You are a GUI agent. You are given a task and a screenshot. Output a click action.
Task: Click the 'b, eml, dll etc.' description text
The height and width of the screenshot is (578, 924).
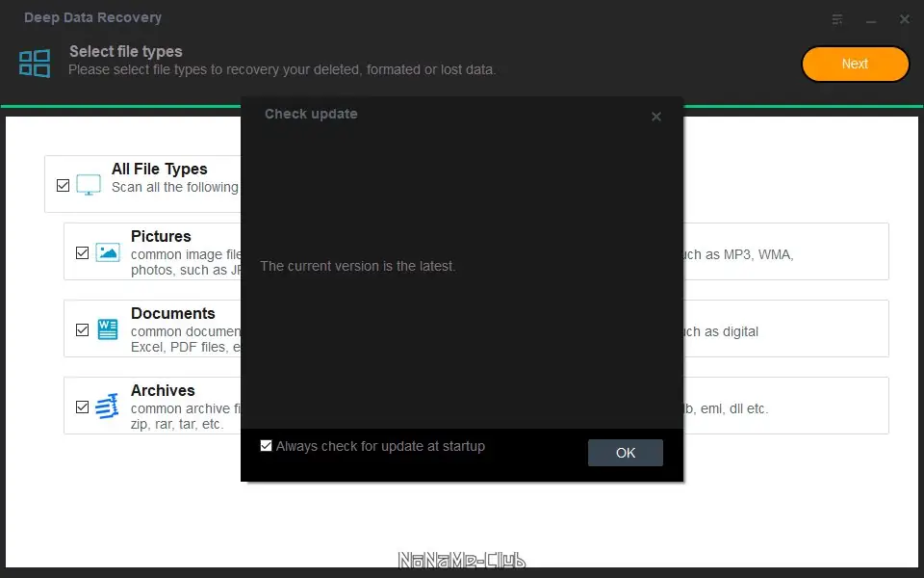click(x=727, y=408)
